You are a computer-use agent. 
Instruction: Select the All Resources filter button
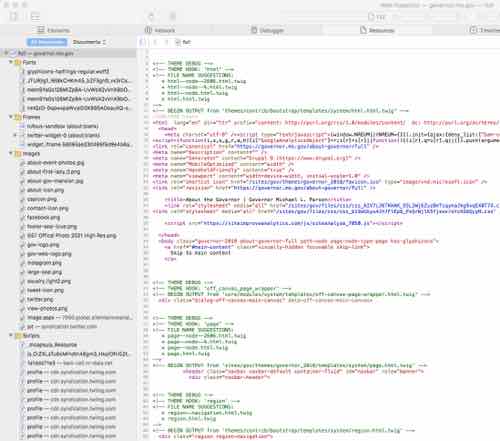47,42
